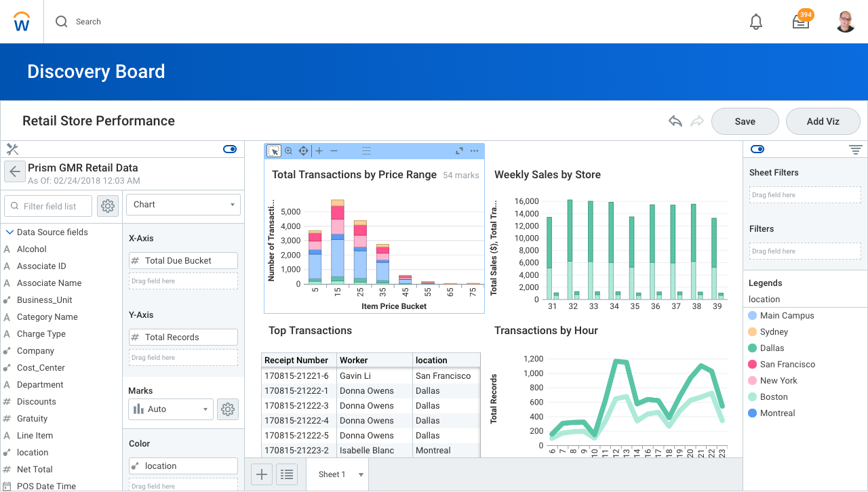This screenshot has width=868, height=492.
Task: Click the Montreal legend swatch
Action: [x=752, y=413]
